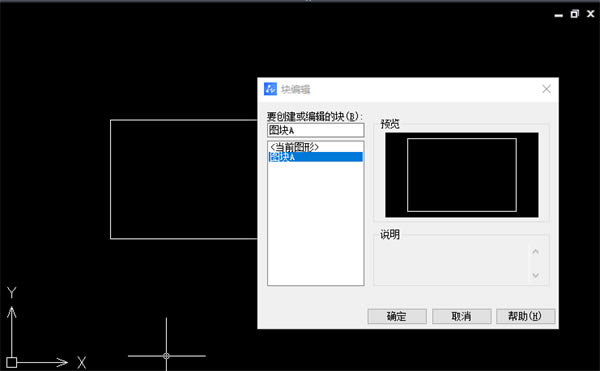Select 图块A in the block list
Image resolution: width=600 pixels, height=371 pixels.
click(x=315, y=157)
